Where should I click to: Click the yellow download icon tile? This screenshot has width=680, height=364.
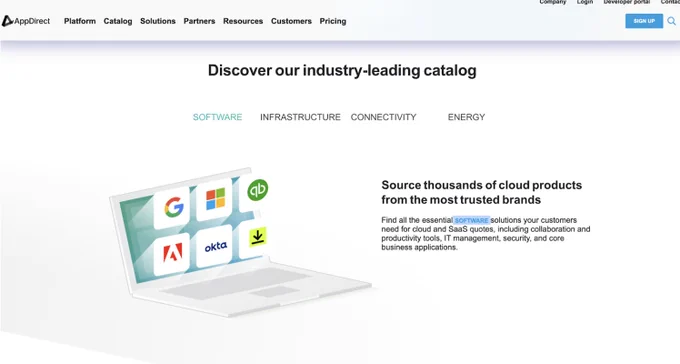[x=258, y=237]
